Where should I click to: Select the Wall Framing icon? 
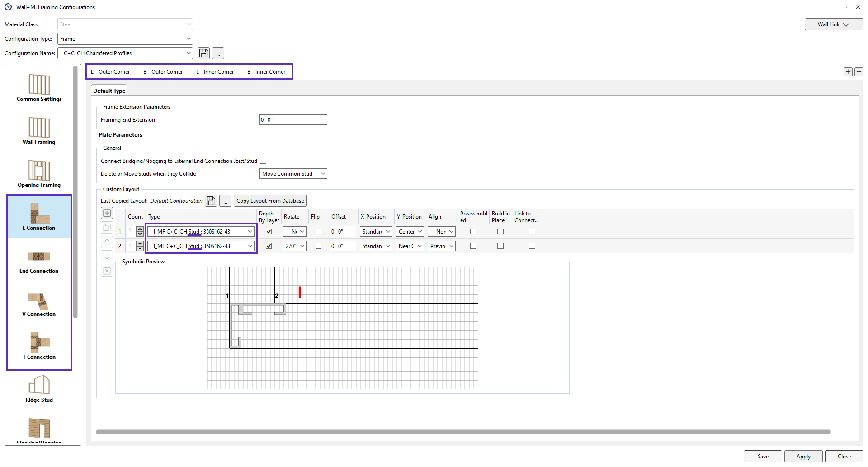[39, 131]
